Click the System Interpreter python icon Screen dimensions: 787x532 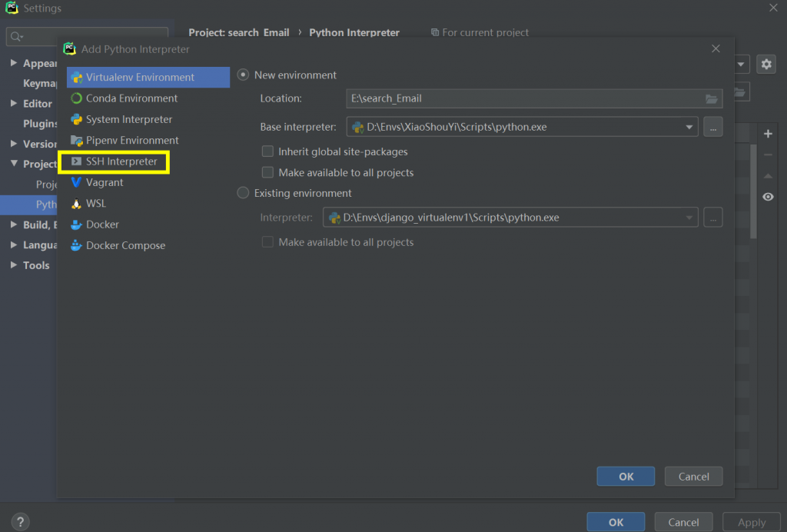76,119
